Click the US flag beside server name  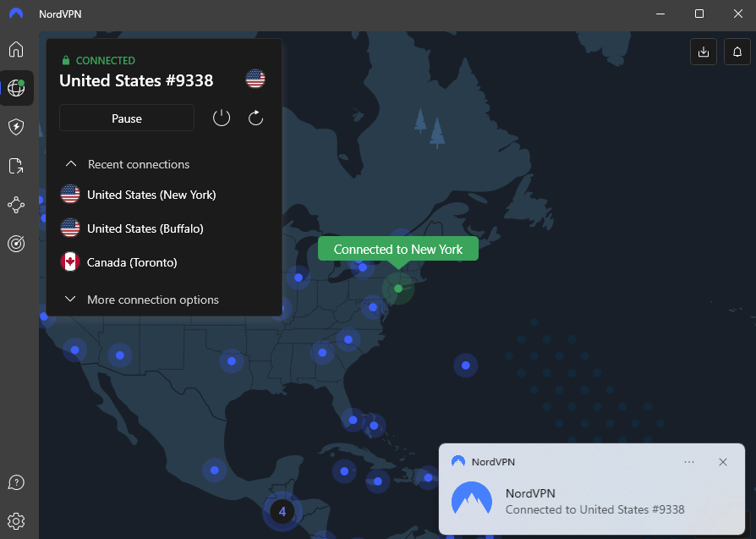[255, 79]
